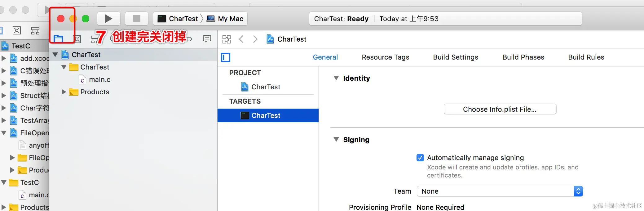Select the yellow CharTest folder row

point(133,67)
